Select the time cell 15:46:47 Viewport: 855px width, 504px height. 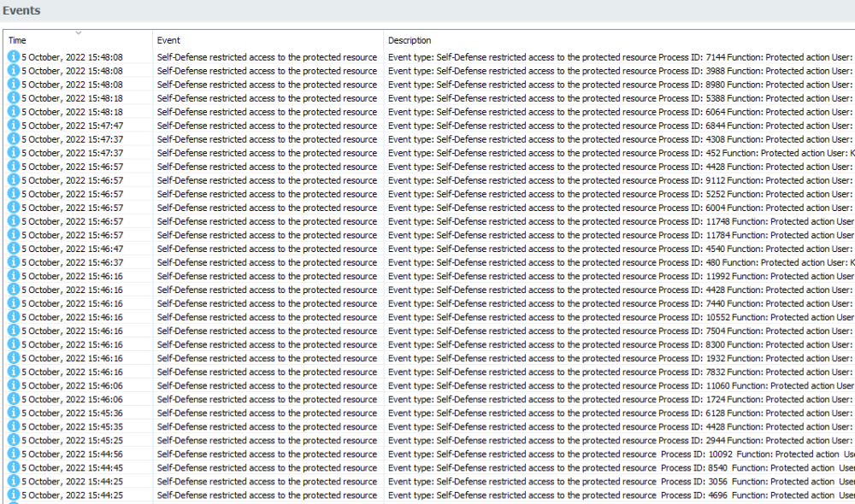72,249
